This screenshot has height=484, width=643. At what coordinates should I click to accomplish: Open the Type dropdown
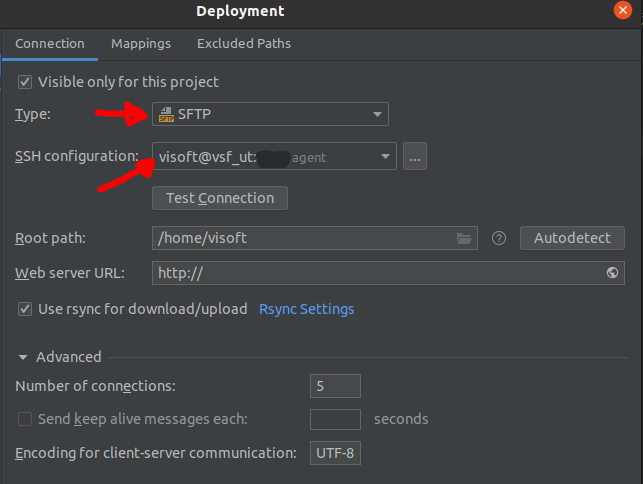point(378,114)
